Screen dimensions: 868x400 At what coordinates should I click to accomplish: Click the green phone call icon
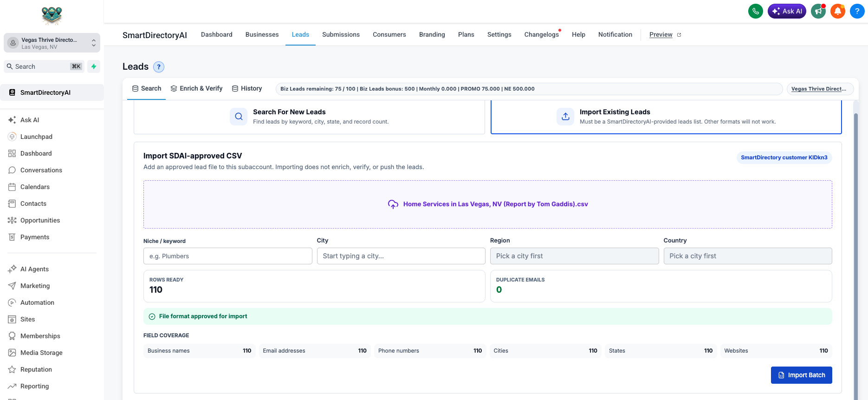[756, 11]
